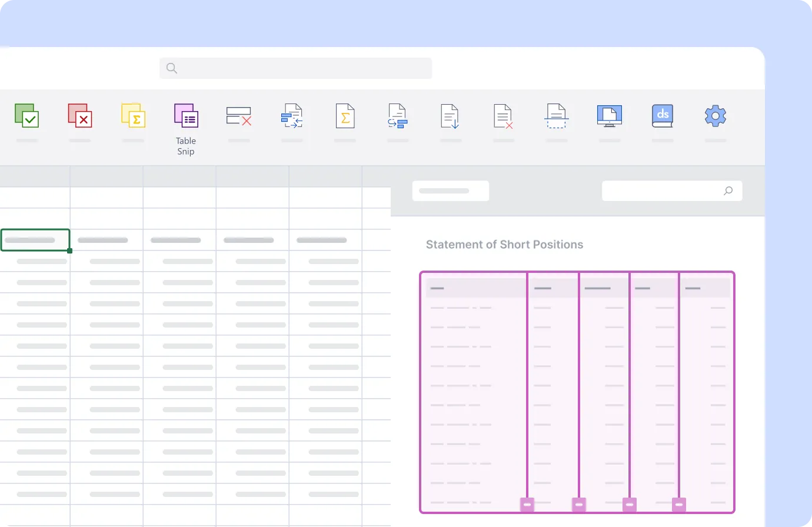812x527 pixels.
Task: Select the send data to document icon
Action: click(292, 116)
